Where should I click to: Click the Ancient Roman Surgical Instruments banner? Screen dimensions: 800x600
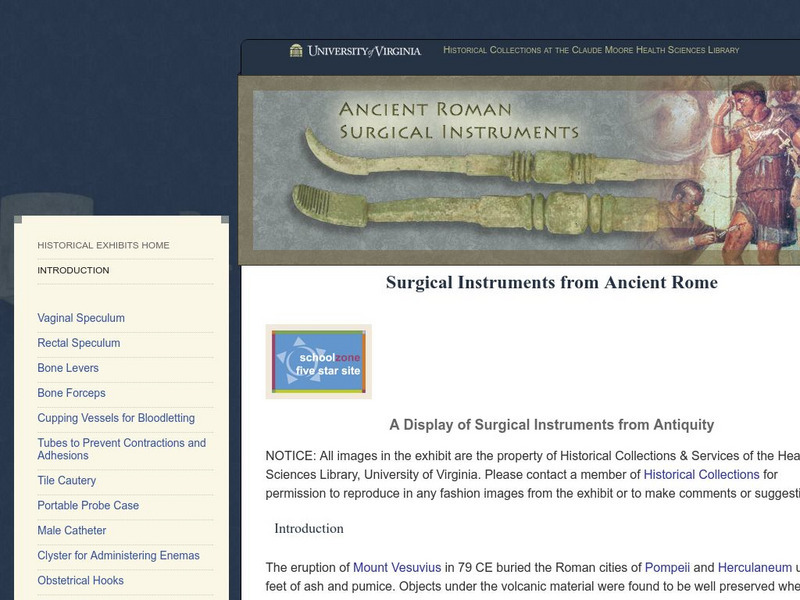[x=519, y=170]
